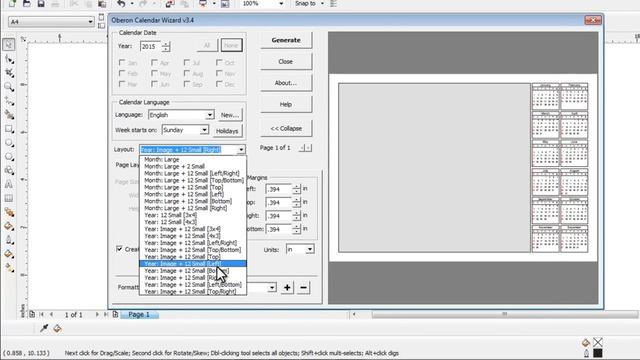Select the Rectangle tool
Image resolution: width=640 pixels, height=360 pixels.
9,129
